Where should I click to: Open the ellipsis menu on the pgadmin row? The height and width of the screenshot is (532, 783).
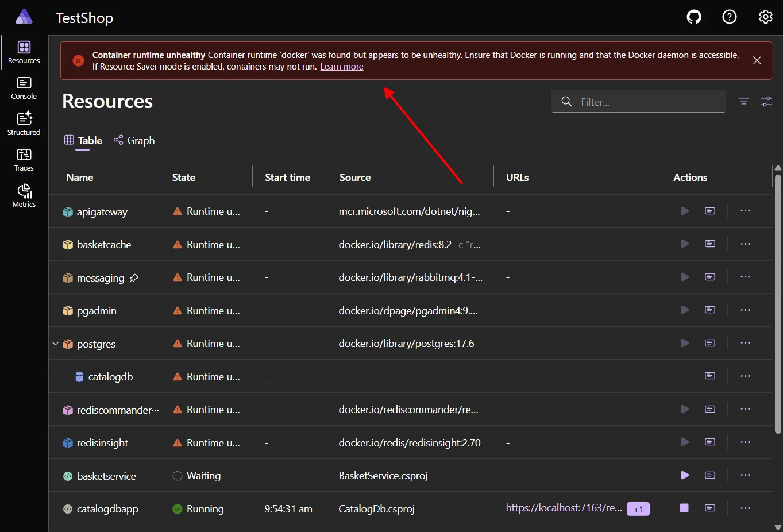point(745,310)
